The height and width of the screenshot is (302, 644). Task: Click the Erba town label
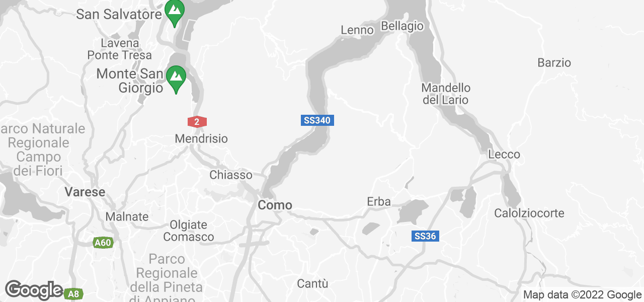pyautogui.click(x=379, y=202)
